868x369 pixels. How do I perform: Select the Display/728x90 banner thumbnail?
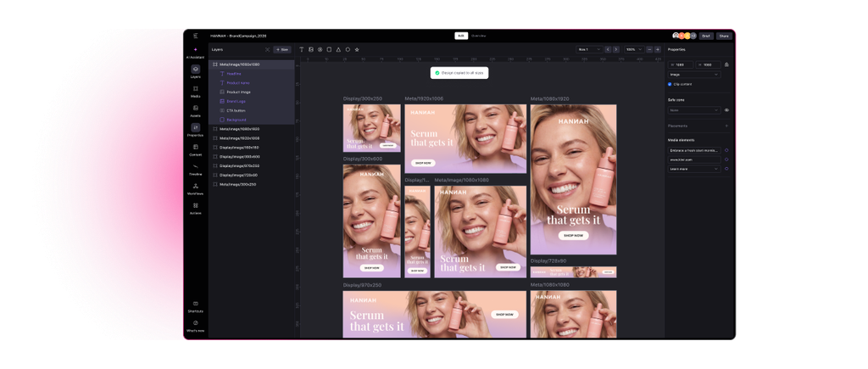coord(574,272)
